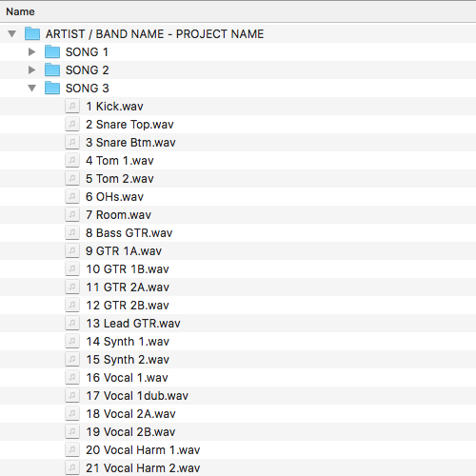Select the file name 16 Vocal 1.wav
This screenshot has width=476, height=476.
[x=128, y=378]
